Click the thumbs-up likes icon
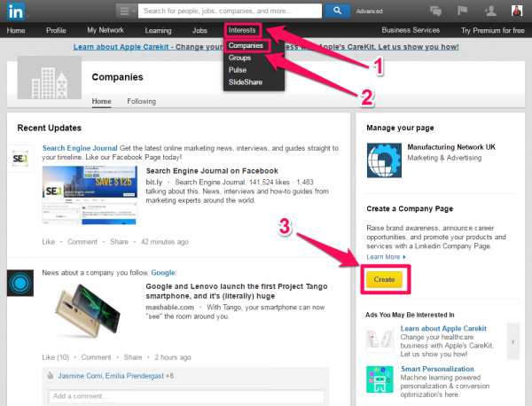 (51, 376)
